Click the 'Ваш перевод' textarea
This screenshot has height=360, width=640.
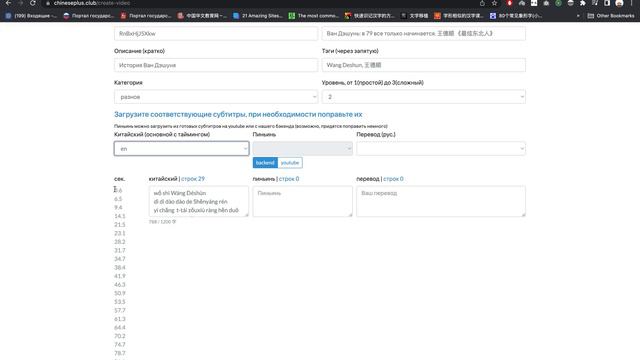pos(441,201)
